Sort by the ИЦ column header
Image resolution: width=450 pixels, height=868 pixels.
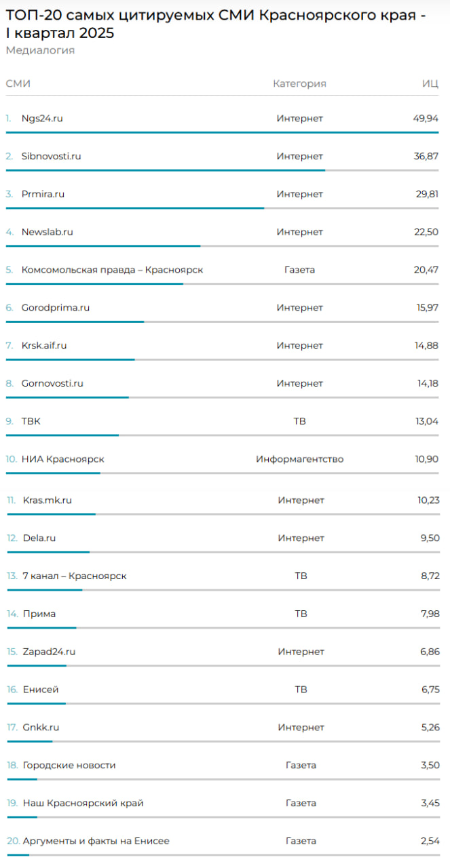point(430,84)
